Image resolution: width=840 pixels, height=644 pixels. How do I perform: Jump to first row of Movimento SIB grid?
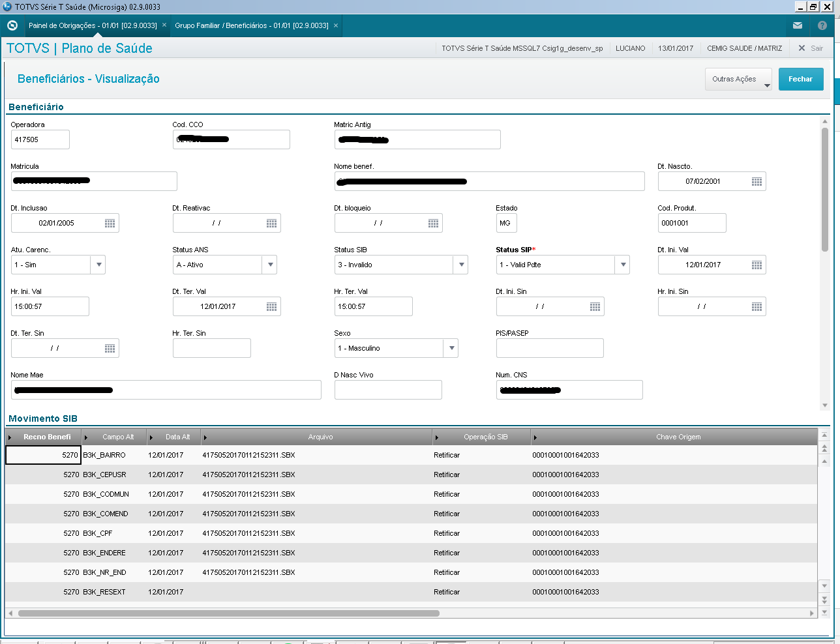pos(824,435)
